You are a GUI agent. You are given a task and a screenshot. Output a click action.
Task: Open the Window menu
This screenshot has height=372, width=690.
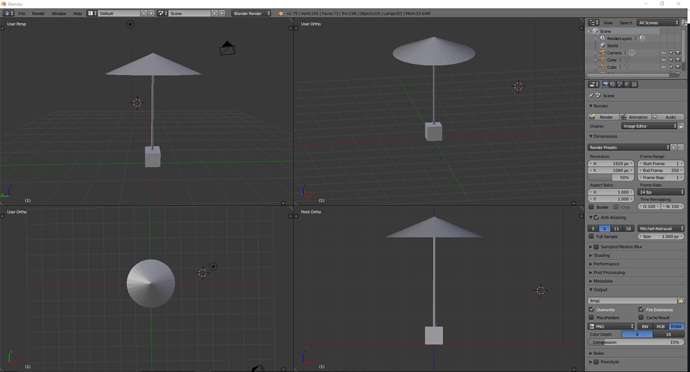(59, 13)
